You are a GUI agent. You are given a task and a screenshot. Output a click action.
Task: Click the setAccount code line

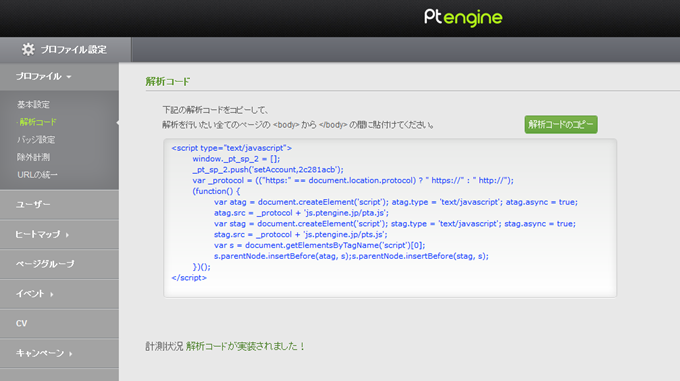click(x=268, y=169)
